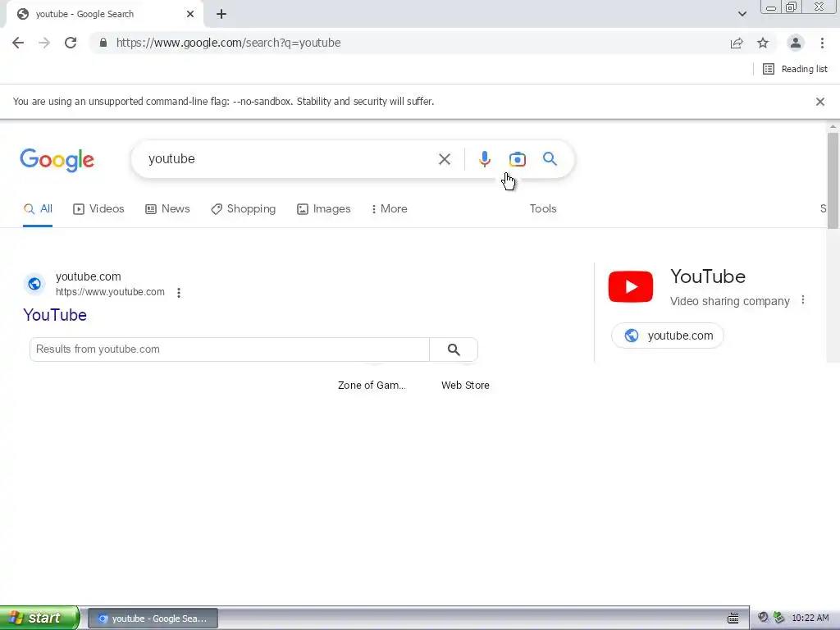
Task: Open the Windows start menu
Action: coord(39,618)
